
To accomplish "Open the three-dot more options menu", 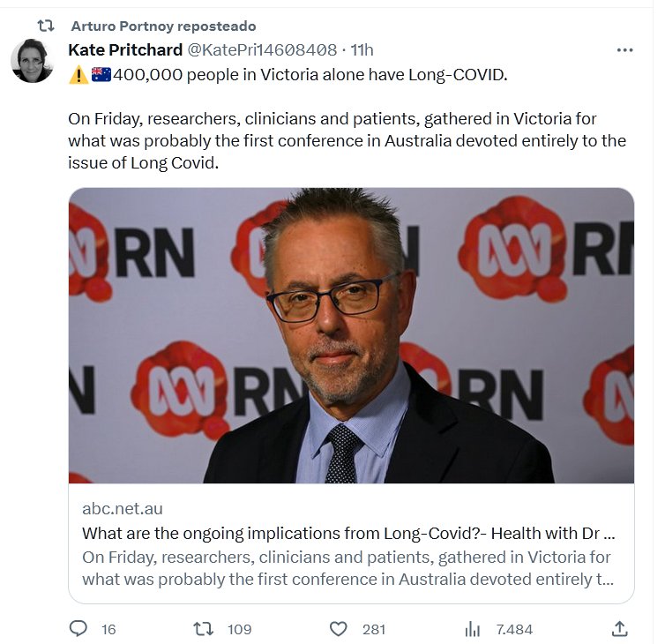I will pyautogui.click(x=624, y=50).
